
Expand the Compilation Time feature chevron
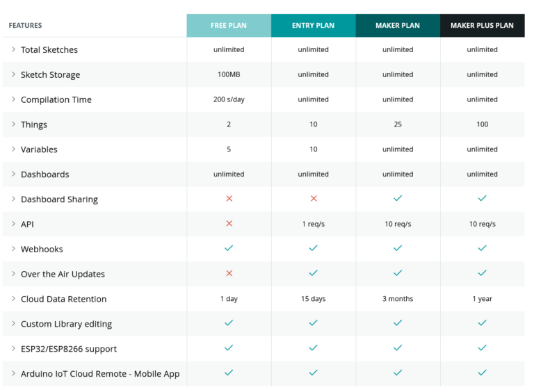13,99
